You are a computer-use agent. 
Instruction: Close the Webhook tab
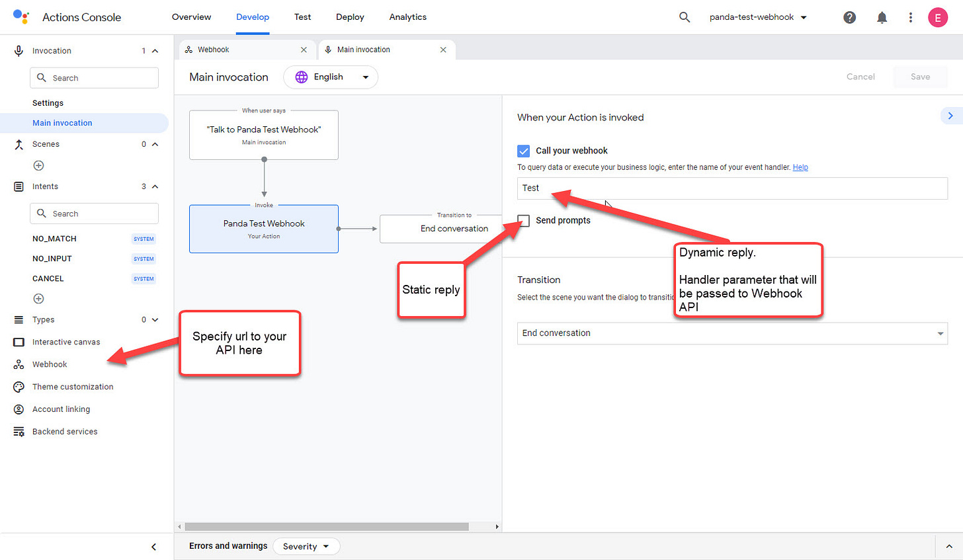pyautogui.click(x=304, y=50)
